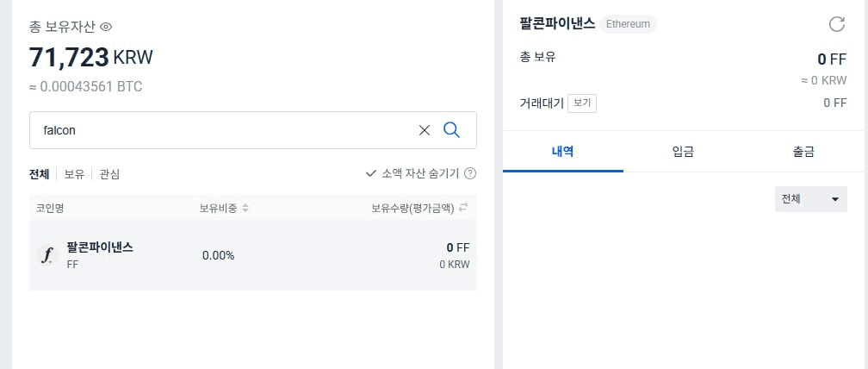The height and width of the screenshot is (369, 868).
Task: Switch to the 입금 tab
Action: point(683,152)
